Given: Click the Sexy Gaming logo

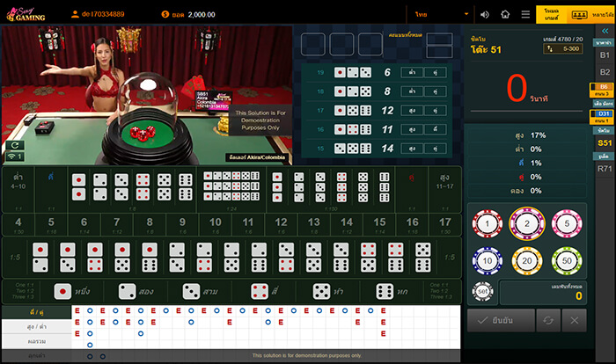Looking at the screenshot, I should [x=26, y=15].
